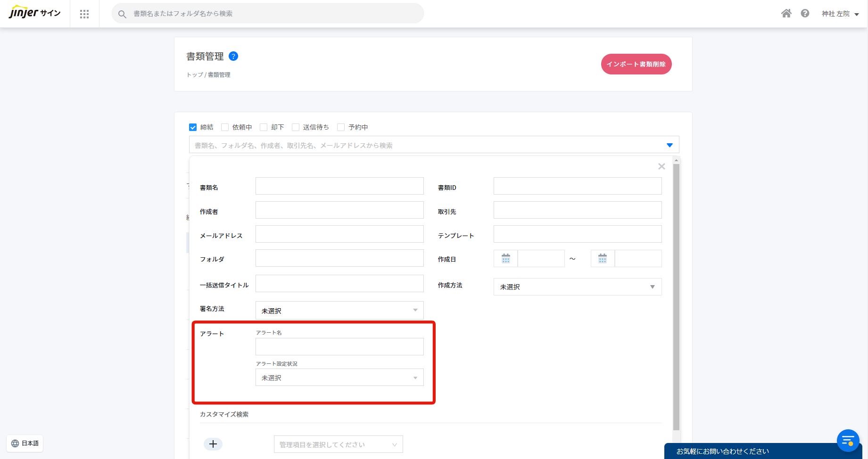This screenshot has width=868, height=459.
Task: Open the apps grid menu icon
Action: (84, 14)
